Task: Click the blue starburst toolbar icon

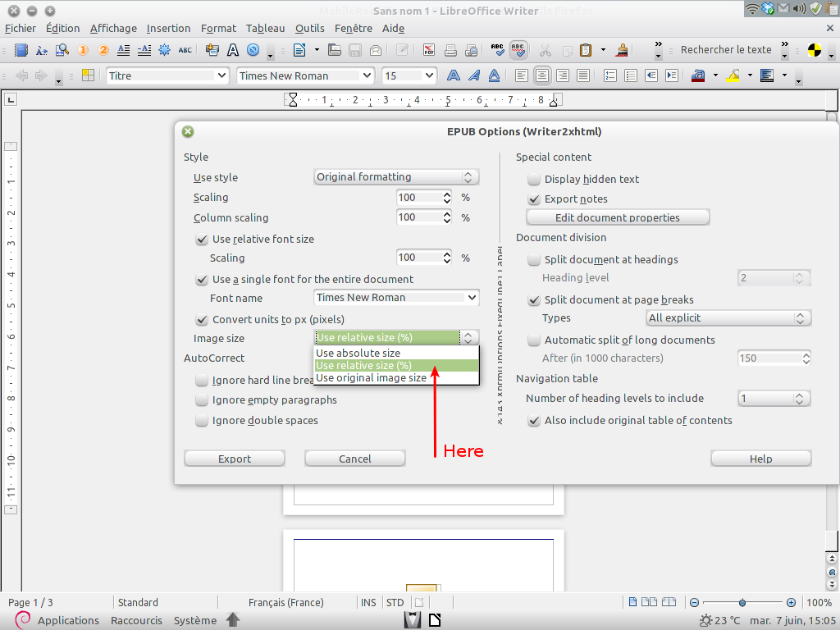Action: (164, 50)
